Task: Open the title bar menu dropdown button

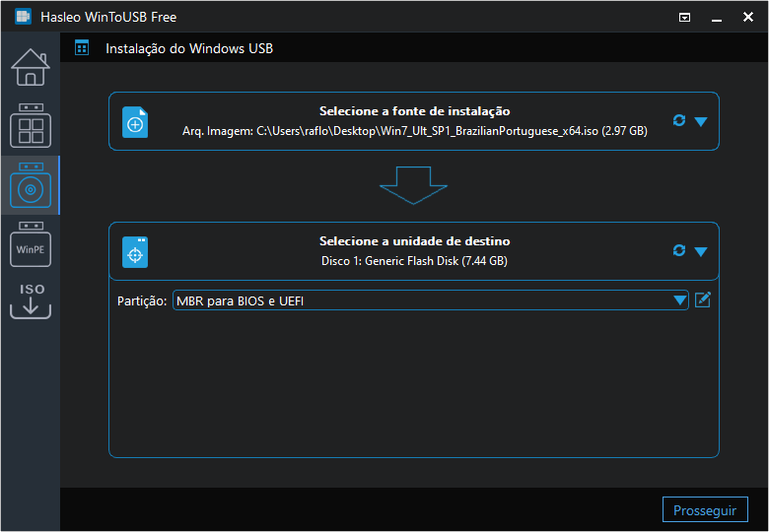Action: [x=684, y=18]
